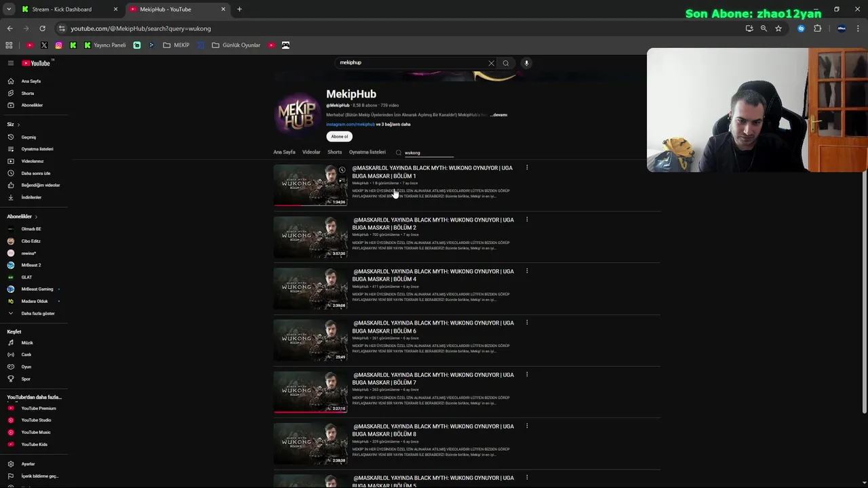Start voice search with the microphone icon

pos(526,63)
